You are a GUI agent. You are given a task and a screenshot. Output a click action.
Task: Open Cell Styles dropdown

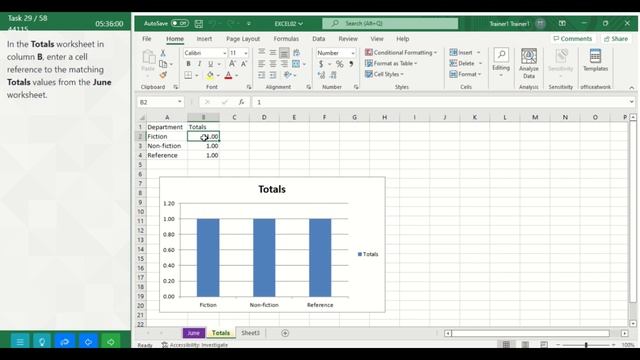point(384,74)
